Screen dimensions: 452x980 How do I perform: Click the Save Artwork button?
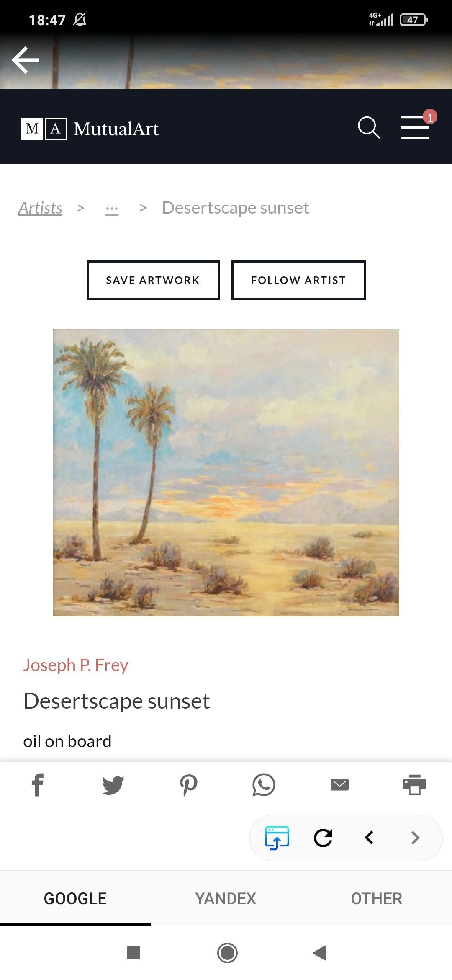coord(153,280)
